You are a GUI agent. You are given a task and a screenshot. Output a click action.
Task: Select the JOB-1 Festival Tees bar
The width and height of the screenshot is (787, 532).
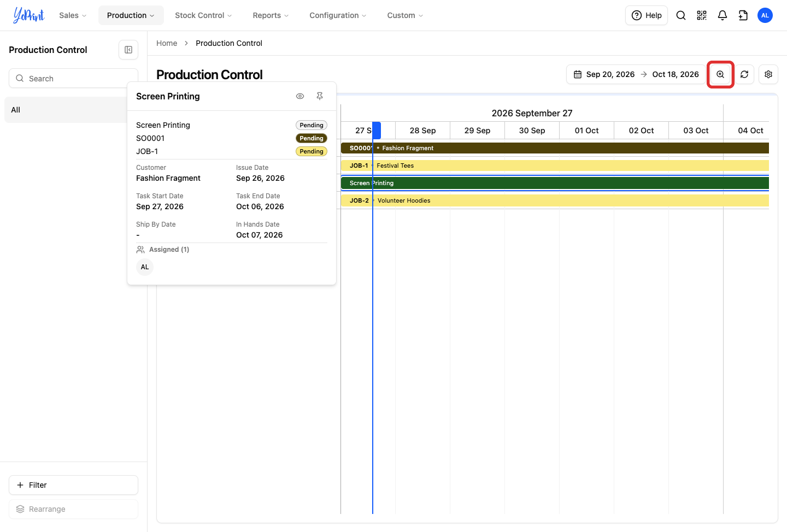[x=555, y=165]
